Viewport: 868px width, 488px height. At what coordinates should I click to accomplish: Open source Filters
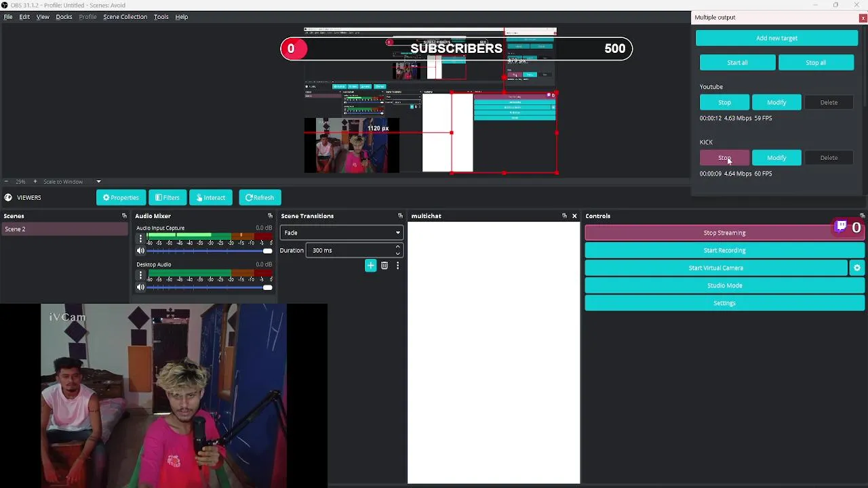pos(167,197)
